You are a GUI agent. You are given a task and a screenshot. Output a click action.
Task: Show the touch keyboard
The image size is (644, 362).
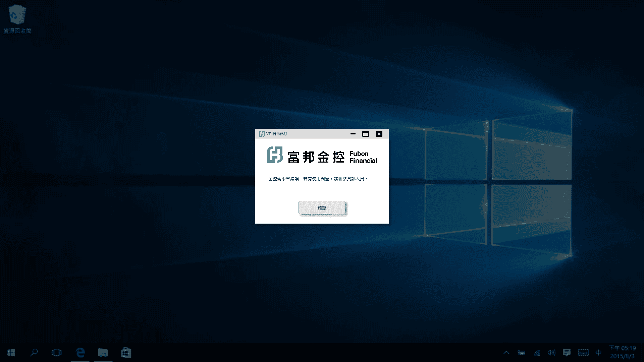(583, 352)
